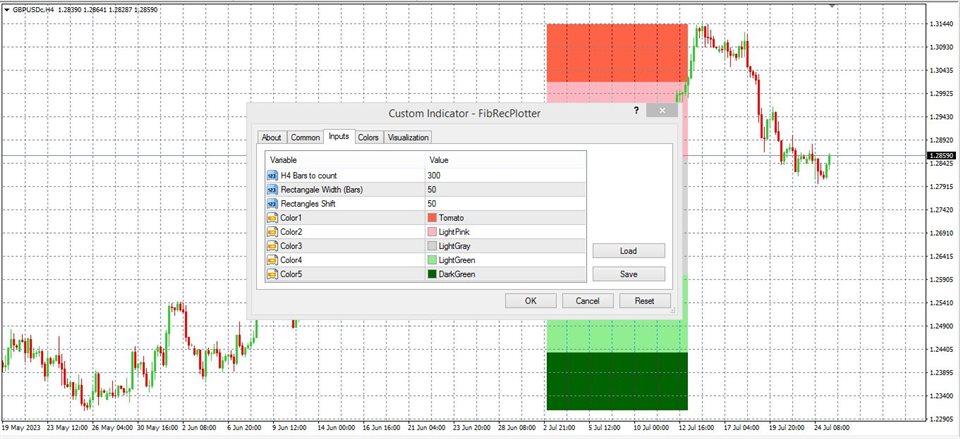
Task: Click the icon next to Rectangale Width (Bars)
Action: [273, 189]
